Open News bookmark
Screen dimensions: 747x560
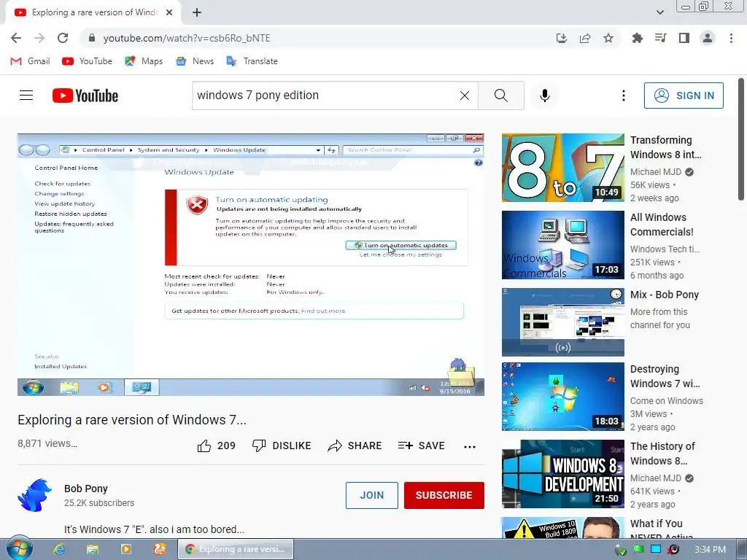(x=194, y=61)
